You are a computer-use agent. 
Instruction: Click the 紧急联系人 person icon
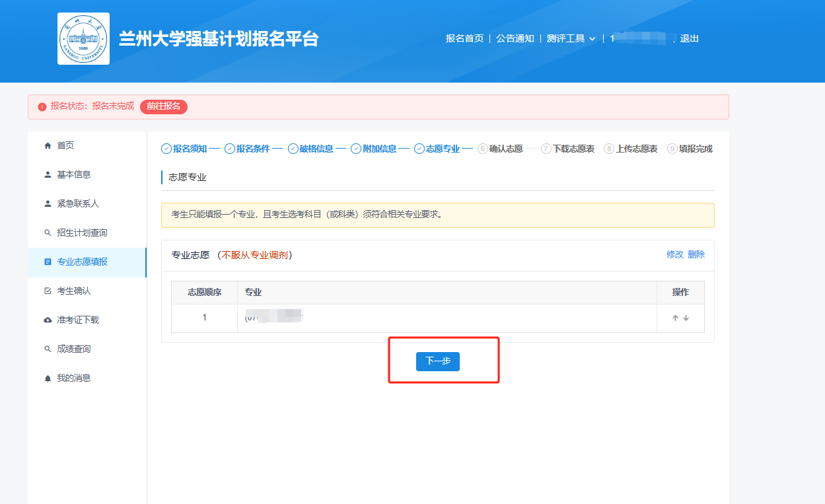[x=48, y=203]
